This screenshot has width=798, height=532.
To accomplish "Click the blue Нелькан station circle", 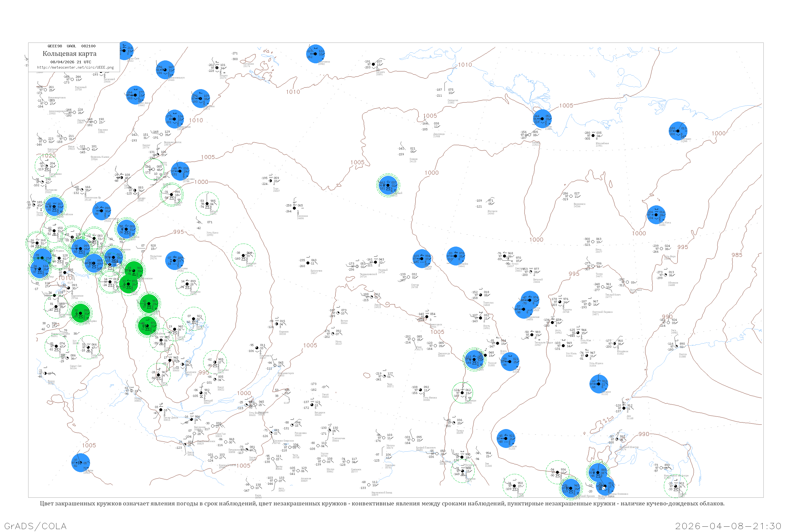I will tap(599, 384).
